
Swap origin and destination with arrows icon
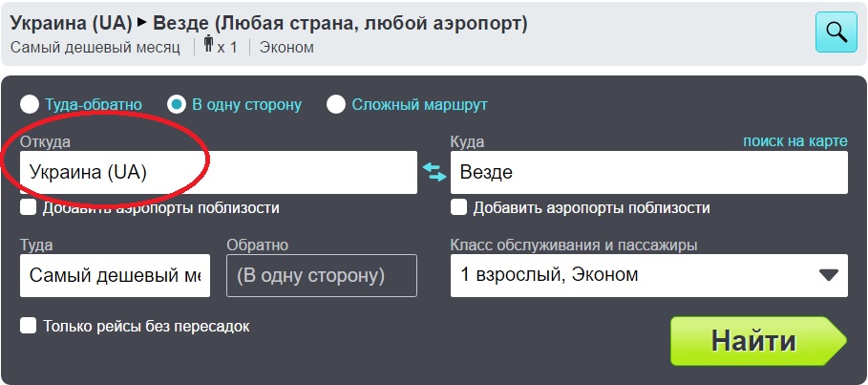[x=434, y=172]
